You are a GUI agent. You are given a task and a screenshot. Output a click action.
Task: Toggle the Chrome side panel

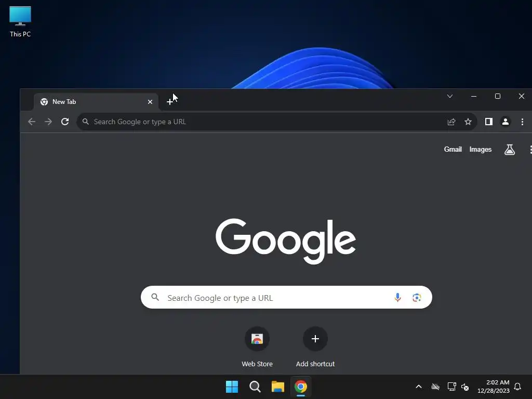tap(488, 122)
